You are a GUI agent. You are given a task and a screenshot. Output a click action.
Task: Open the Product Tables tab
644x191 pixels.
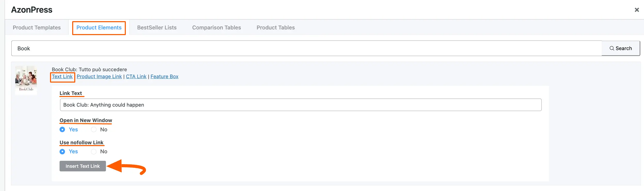pyautogui.click(x=275, y=28)
